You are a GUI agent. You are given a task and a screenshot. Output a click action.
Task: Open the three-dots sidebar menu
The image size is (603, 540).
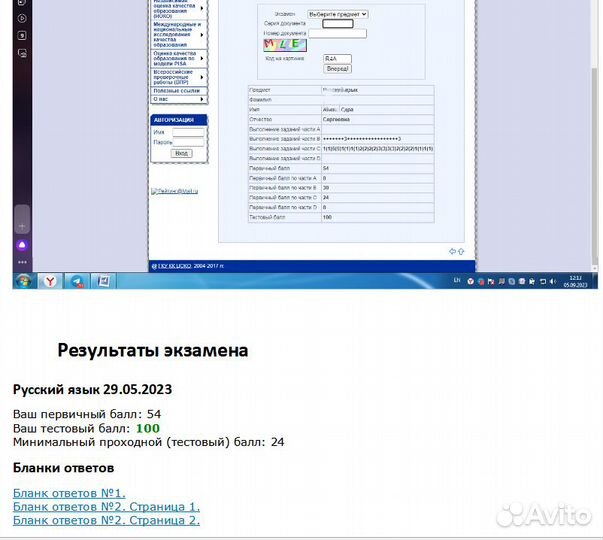click(22, 262)
